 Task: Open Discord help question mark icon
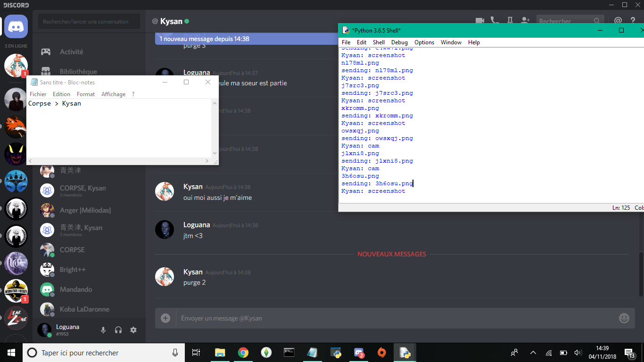pyautogui.click(x=633, y=21)
